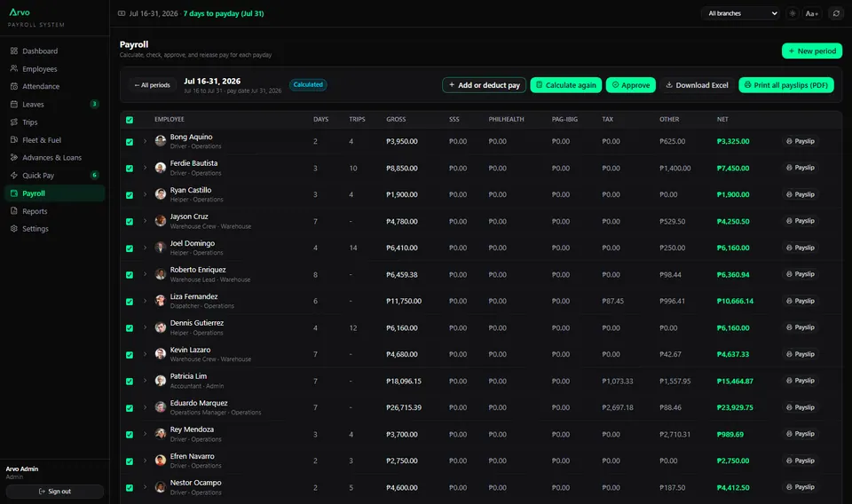This screenshot has height=504, width=852.
Task: Uncheck Nestor Ocampo's row checkbox
Action: (130, 488)
